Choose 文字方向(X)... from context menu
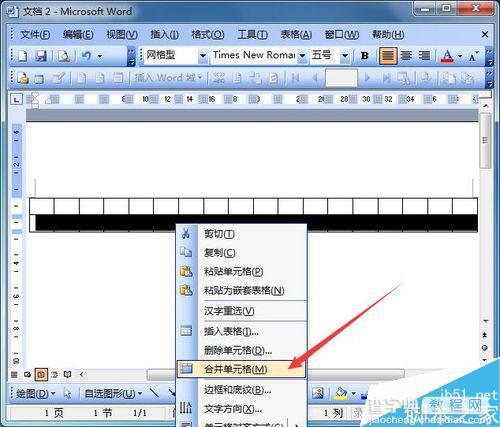 coord(241,409)
